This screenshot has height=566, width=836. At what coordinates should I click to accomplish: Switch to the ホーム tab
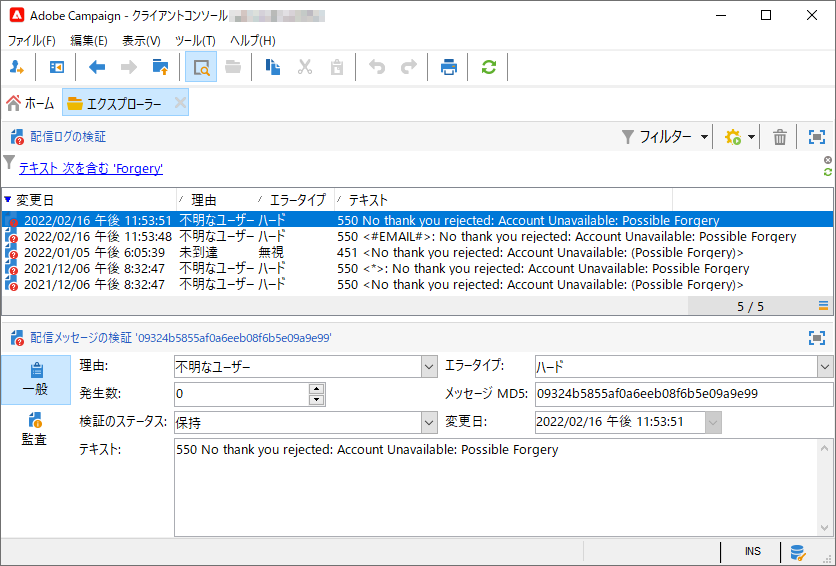(30, 103)
